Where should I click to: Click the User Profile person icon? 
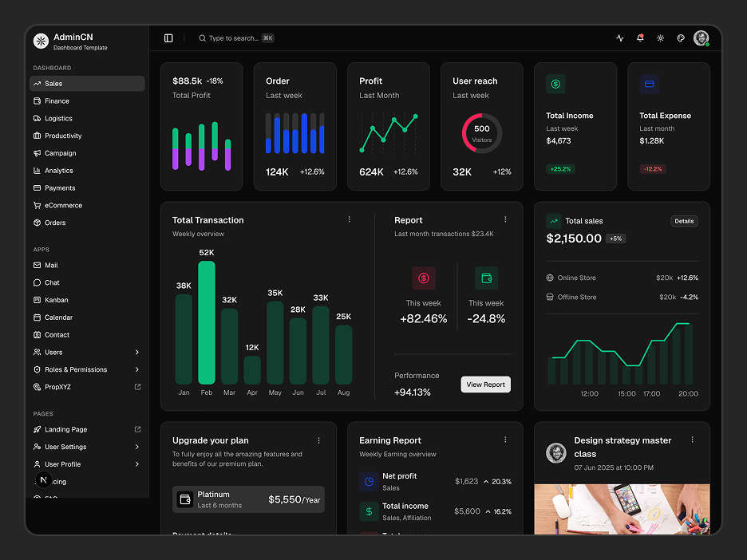38,464
